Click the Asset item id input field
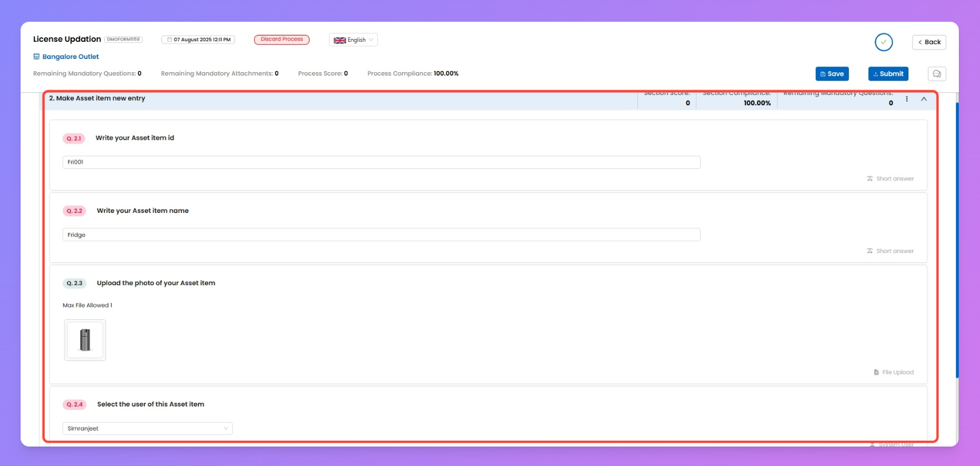 [x=381, y=162]
